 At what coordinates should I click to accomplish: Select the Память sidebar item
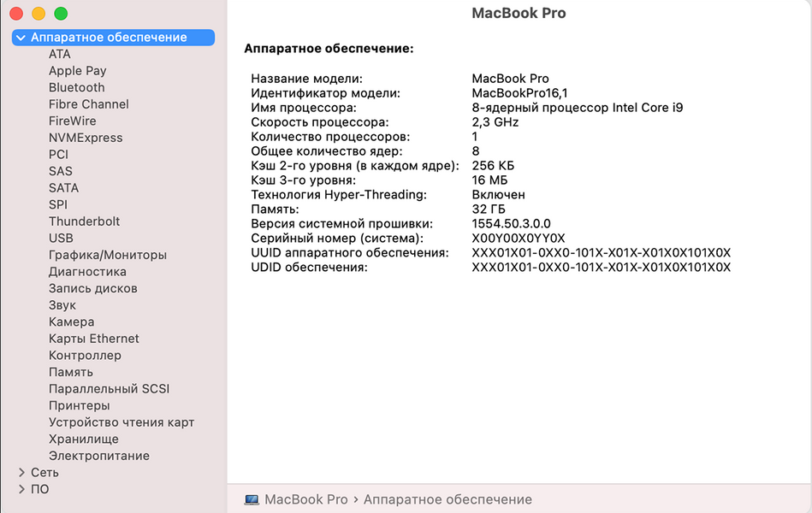(x=71, y=372)
